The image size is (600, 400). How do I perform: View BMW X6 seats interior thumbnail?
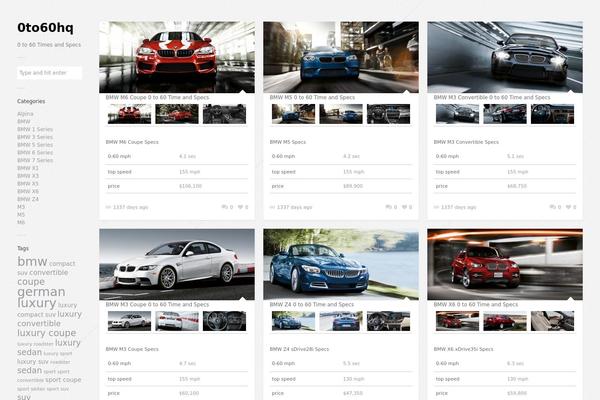tap(553, 321)
